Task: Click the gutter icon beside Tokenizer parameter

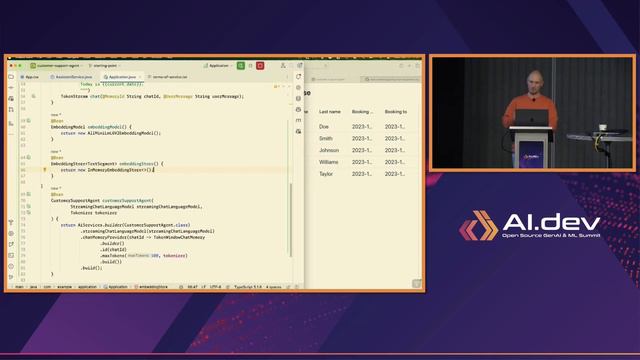Action: tap(29, 213)
